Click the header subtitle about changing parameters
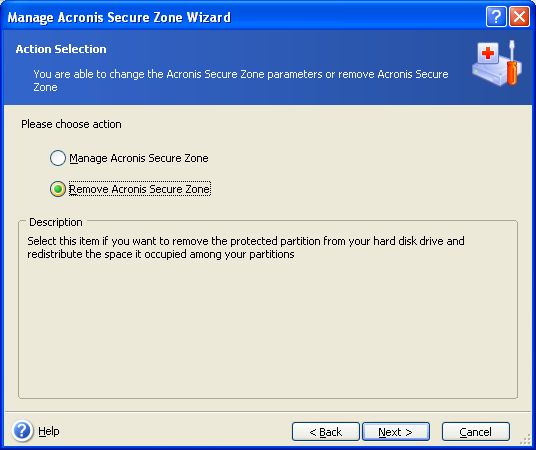The image size is (536, 450). pos(241,80)
